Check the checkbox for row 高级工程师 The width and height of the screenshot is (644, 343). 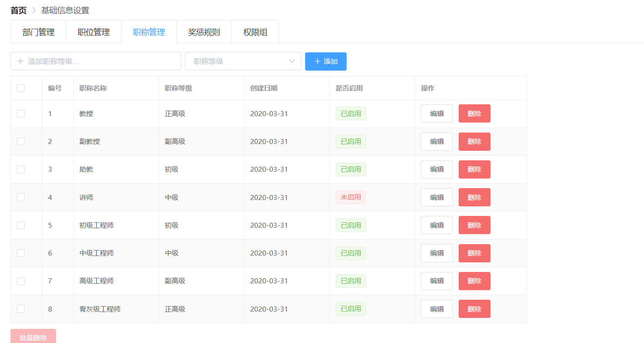pos(20,281)
